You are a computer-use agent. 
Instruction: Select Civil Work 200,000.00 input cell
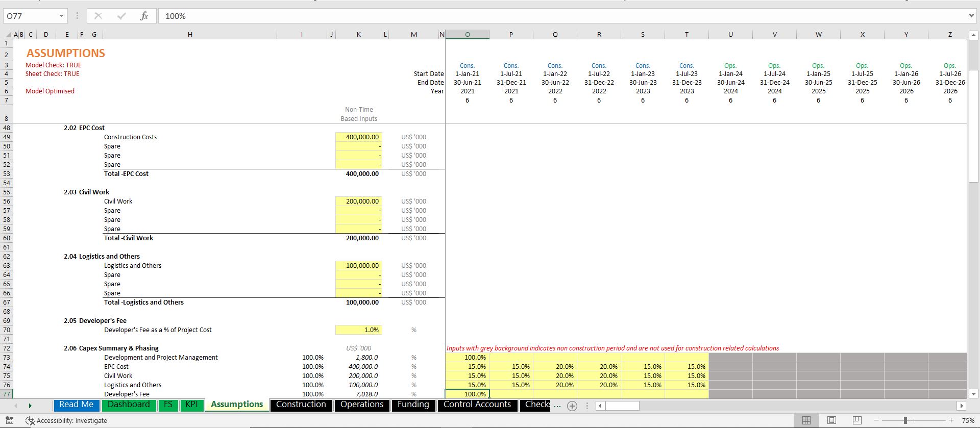pyautogui.click(x=359, y=202)
